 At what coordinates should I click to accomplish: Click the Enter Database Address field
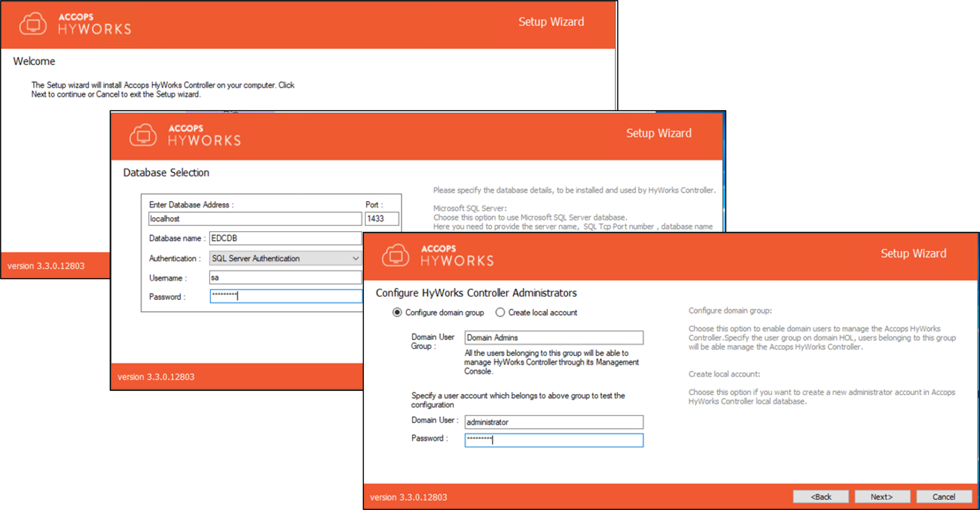(x=255, y=218)
